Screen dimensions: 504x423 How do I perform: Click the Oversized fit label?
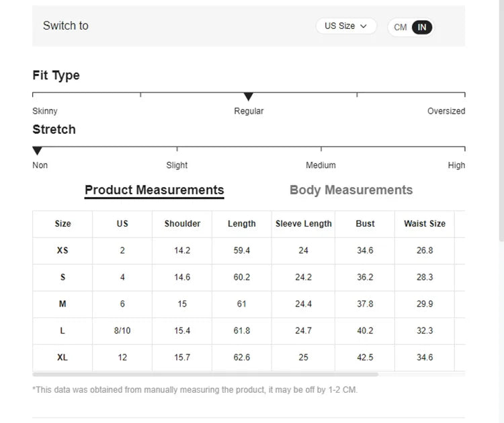coord(446,111)
